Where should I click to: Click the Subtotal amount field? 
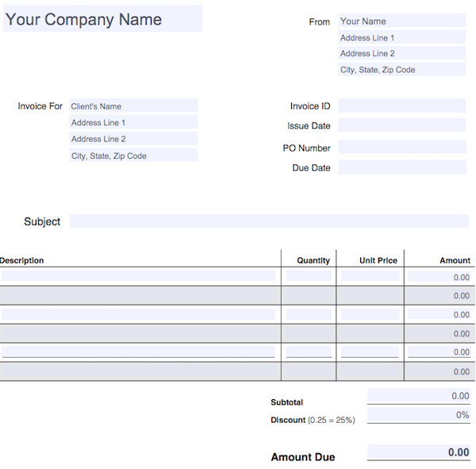[419, 395]
